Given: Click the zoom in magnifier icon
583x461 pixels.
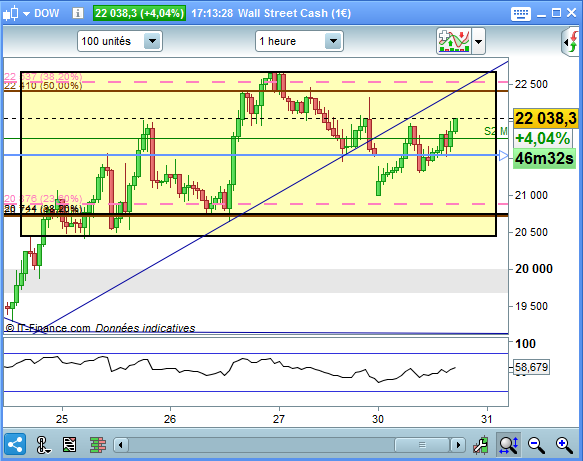Looking at the screenshot, I should click(x=564, y=445).
